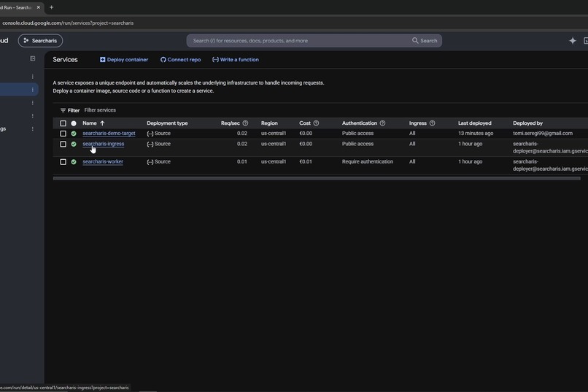Open the three-dot menu beside 'gs' sidebar item
This screenshot has height=392, width=588.
pos(33,129)
